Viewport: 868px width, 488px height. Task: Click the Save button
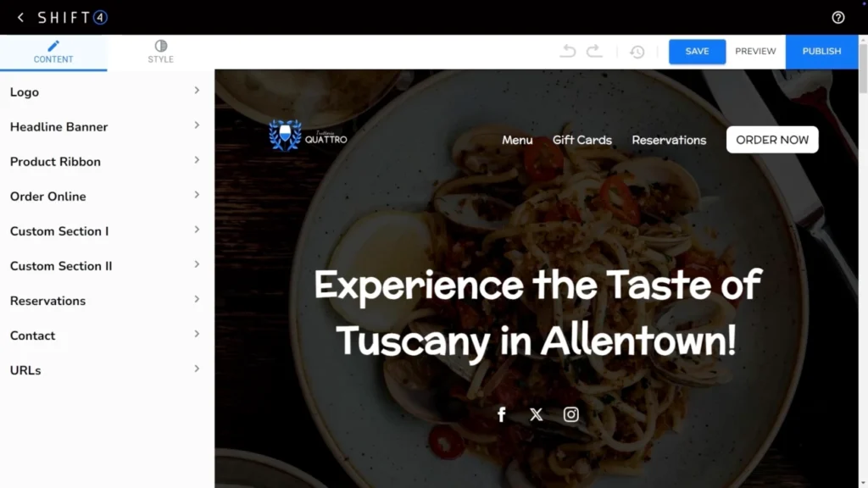pyautogui.click(x=697, y=52)
